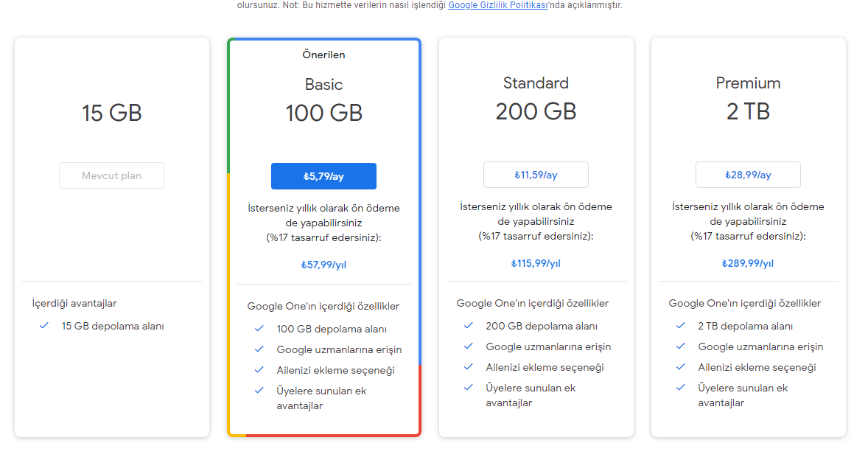The image size is (868, 460).
Task: Click Premium plan's Üyelere sunulan ek avantajlar checkmark
Action: [681, 388]
